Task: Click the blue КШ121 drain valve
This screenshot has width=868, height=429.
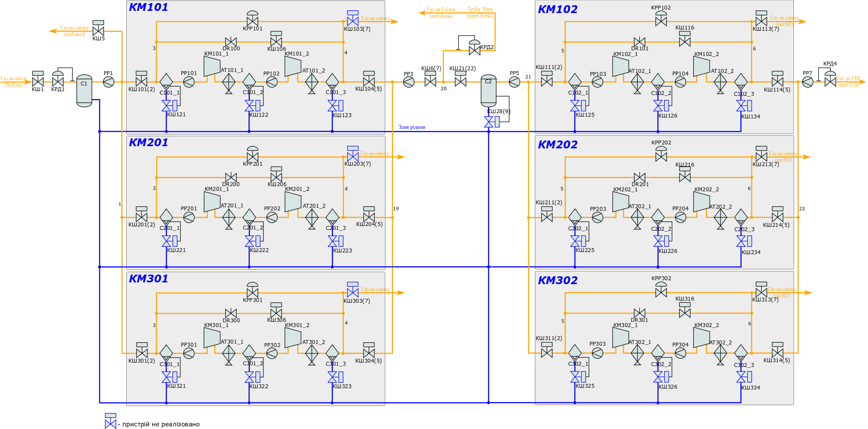Action: pos(167,105)
